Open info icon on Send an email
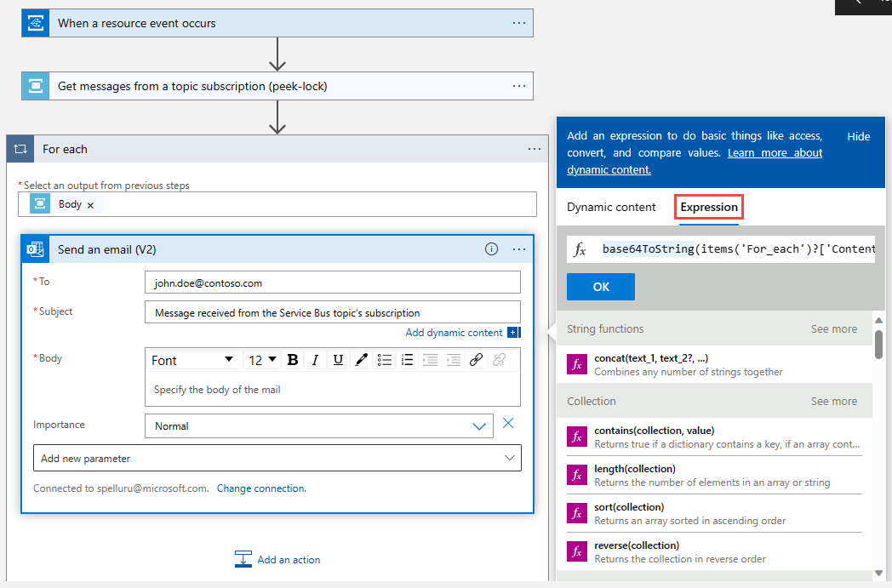This screenshot has height=588, width=892. point(491,249)
